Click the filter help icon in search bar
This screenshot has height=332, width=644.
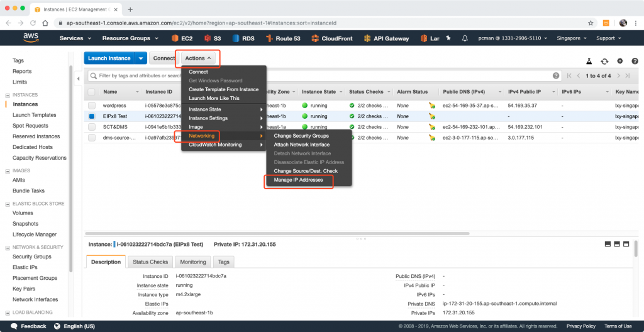pyautogui.click(x=556, y=75)
